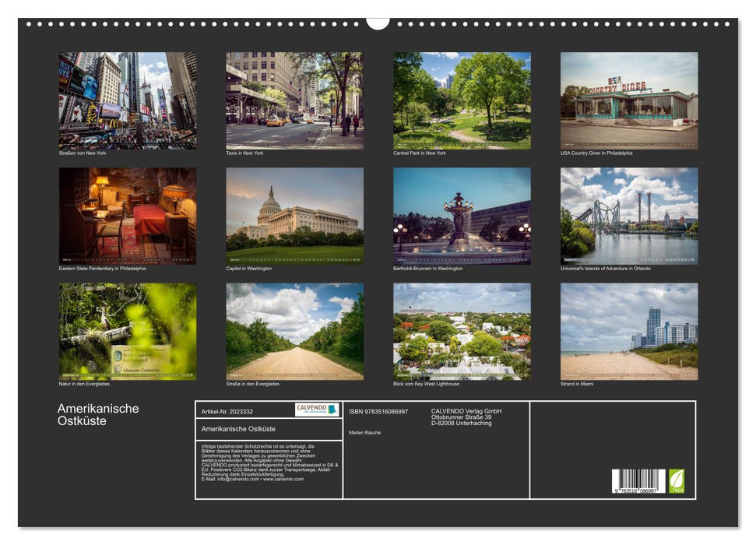The width and height of the screenshot is (756, 545).
Task: Open the Islands of Adventure rollercoaster photo
Action: (629, 216)
